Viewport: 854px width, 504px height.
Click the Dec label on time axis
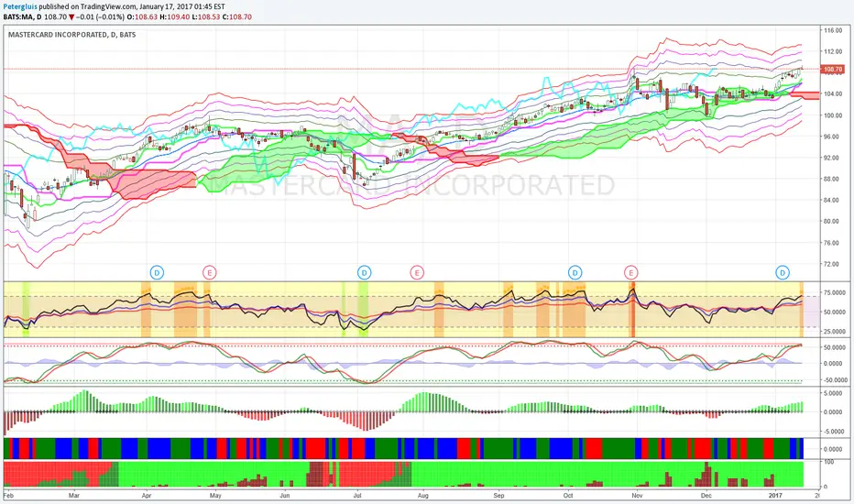point(706,495)
